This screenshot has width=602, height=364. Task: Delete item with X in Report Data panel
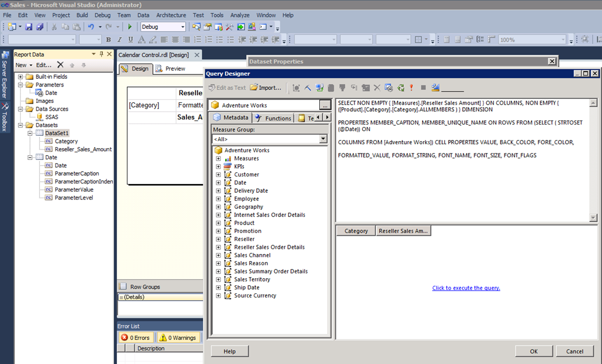pyautogui.click(x=60, y=65)
